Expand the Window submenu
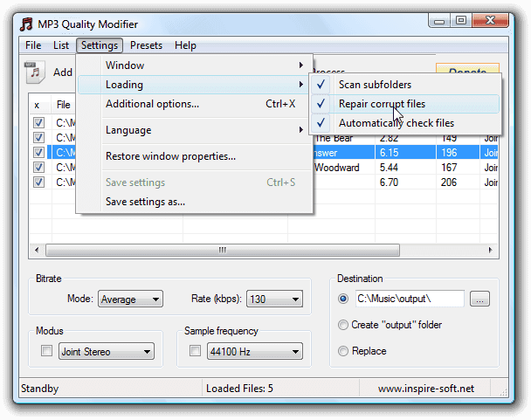 click(x=195, y=65)
